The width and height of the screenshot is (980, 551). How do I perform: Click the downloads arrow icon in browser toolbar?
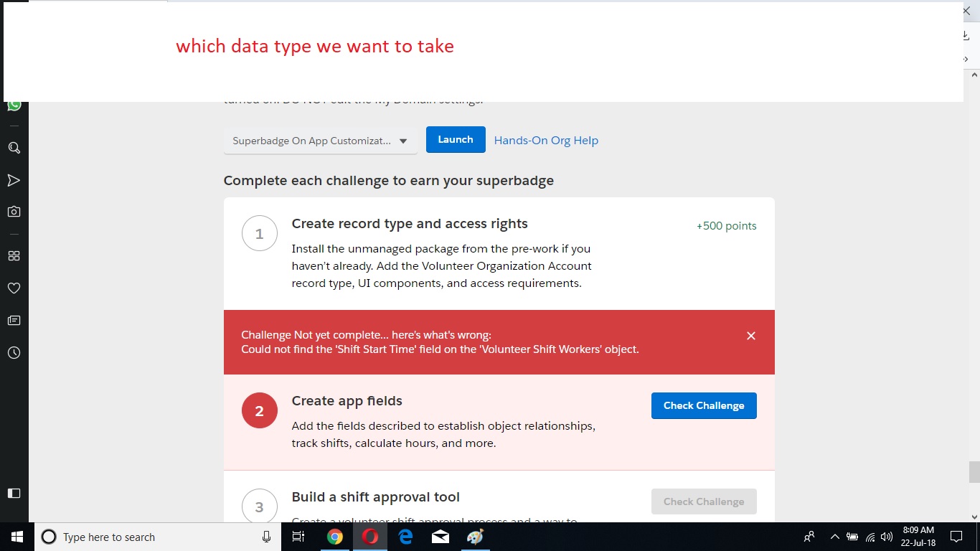tap(966, 35)
